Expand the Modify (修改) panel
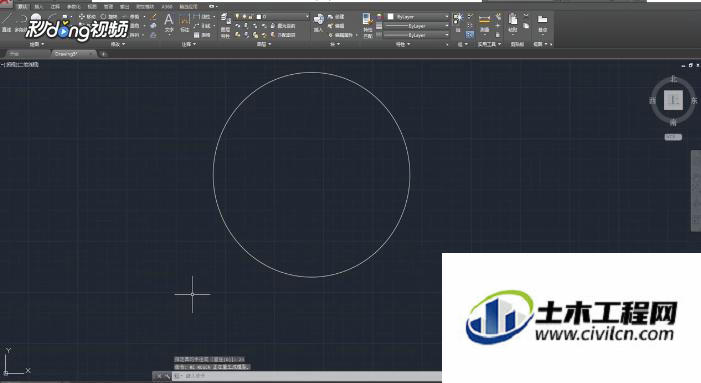Viewport: 701px width, 383px height. click(118, 44)
